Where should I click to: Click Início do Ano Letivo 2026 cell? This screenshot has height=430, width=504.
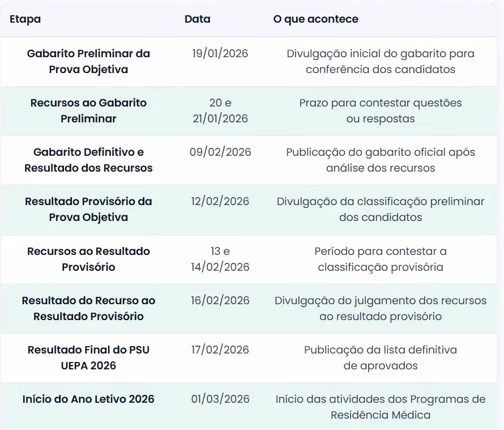tap(88, 399)
